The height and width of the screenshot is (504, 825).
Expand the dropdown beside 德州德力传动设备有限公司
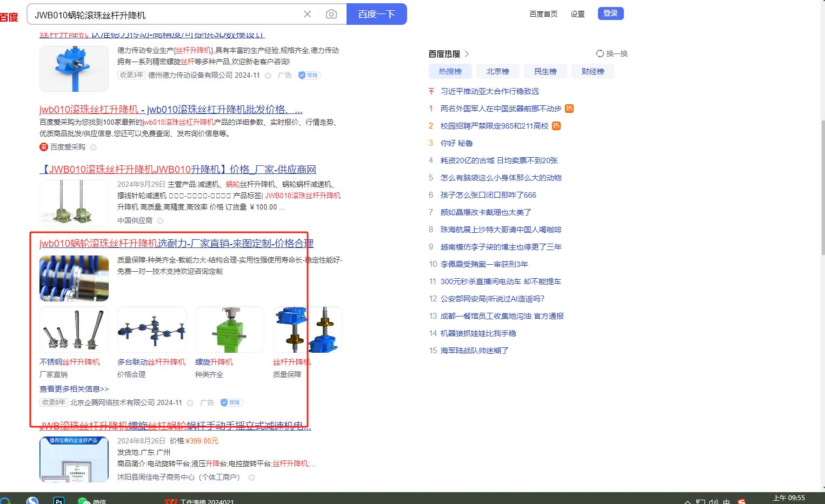point(268,76)
